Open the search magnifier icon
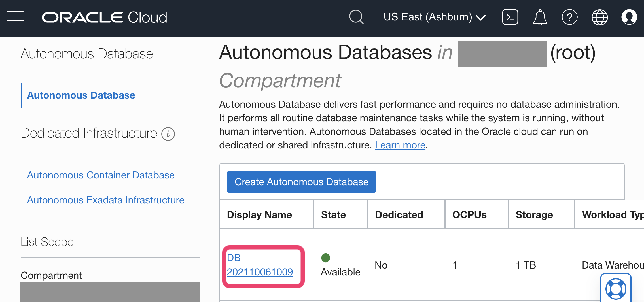Viewport: 644px width, 302px height. [x=356, y=17]
